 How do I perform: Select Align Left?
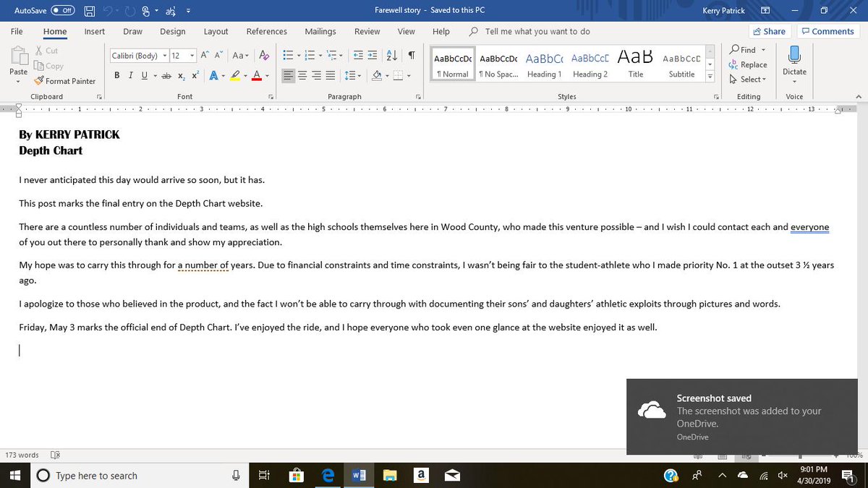(x=288, y=75)
